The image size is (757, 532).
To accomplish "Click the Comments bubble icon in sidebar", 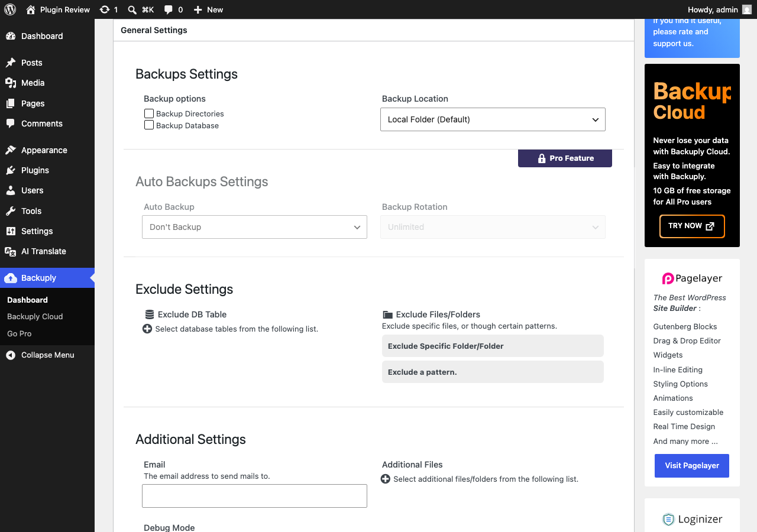I will 11,124.
